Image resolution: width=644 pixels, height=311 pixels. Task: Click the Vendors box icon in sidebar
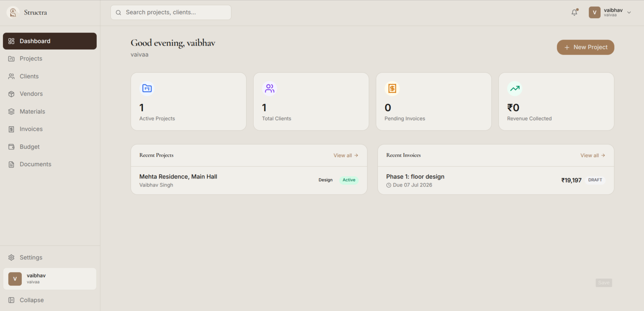11,94
